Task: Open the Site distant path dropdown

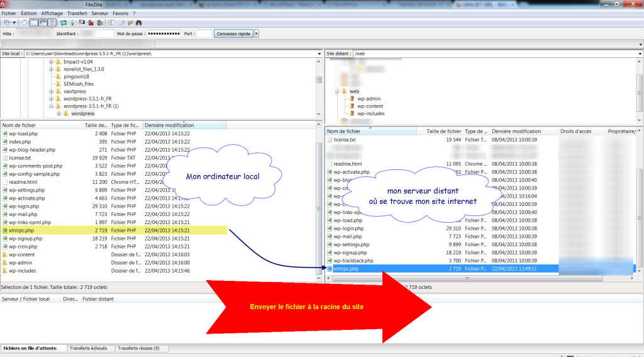Action: (x=640, y=54)
